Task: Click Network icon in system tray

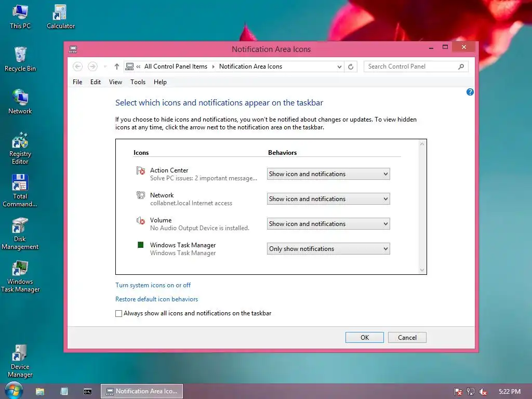Action: click(x=471, y=392)
